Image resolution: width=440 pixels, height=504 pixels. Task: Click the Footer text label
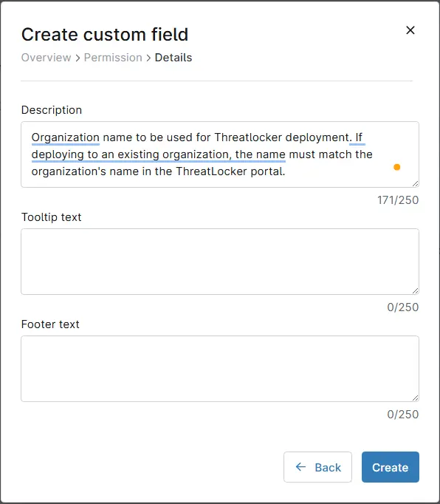tap(50, 324)
